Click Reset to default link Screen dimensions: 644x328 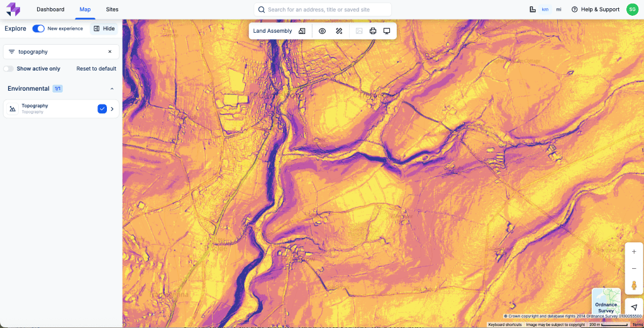[96, 69]
